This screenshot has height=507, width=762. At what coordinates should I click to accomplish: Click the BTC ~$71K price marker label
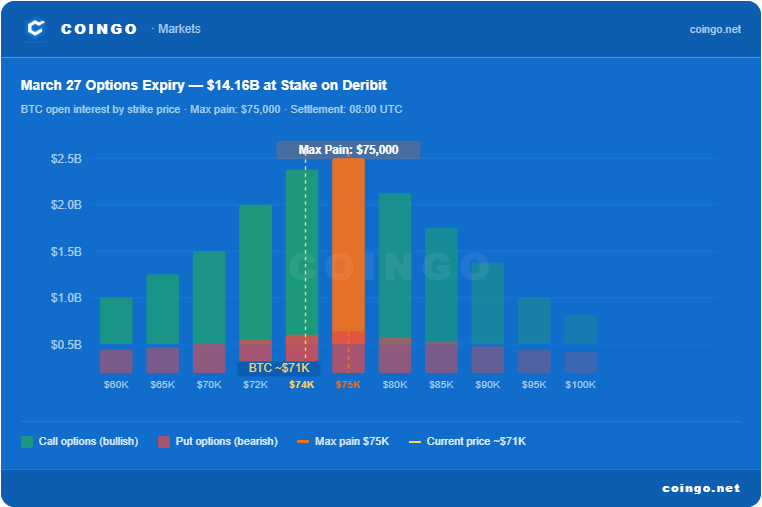coord(279,368)
